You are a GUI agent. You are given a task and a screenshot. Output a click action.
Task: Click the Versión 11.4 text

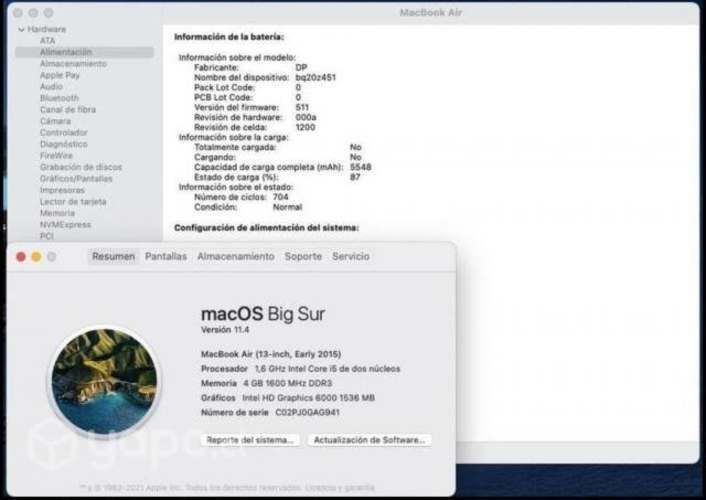(225, 330)
